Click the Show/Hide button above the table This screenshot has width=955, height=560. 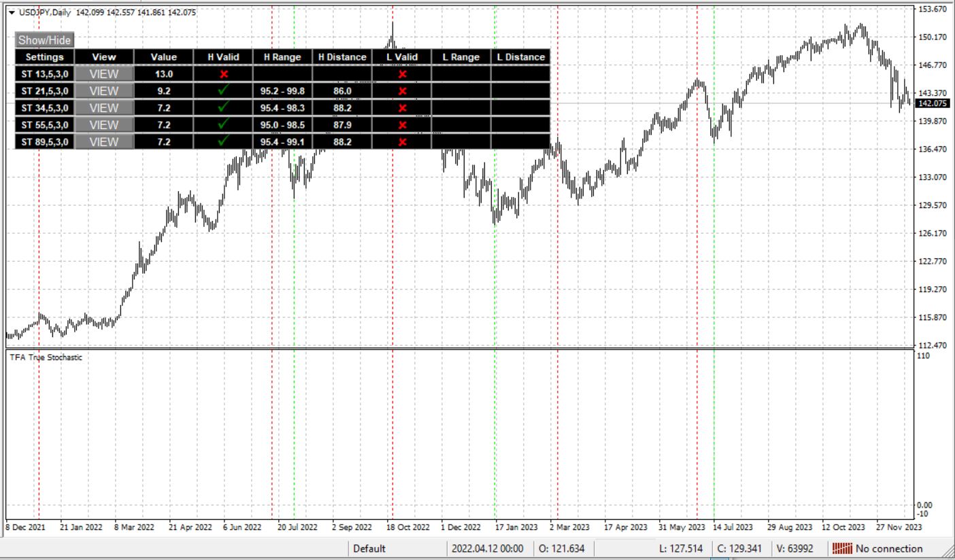pos(44,40)
